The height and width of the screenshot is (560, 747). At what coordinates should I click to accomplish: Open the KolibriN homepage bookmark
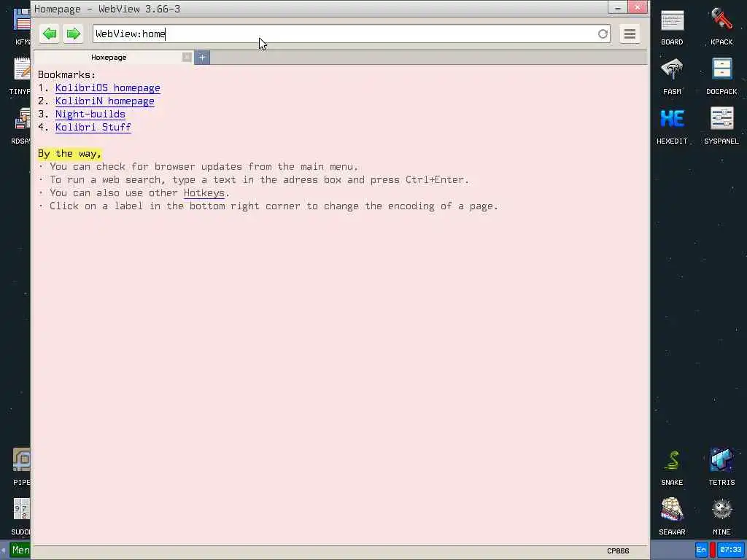(105, 101)
